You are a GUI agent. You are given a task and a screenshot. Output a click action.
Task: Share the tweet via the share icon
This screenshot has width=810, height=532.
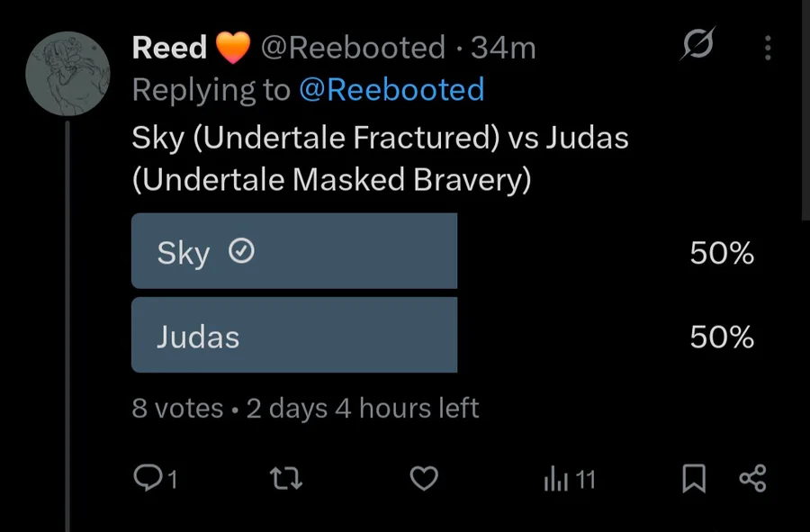point(752,479)
